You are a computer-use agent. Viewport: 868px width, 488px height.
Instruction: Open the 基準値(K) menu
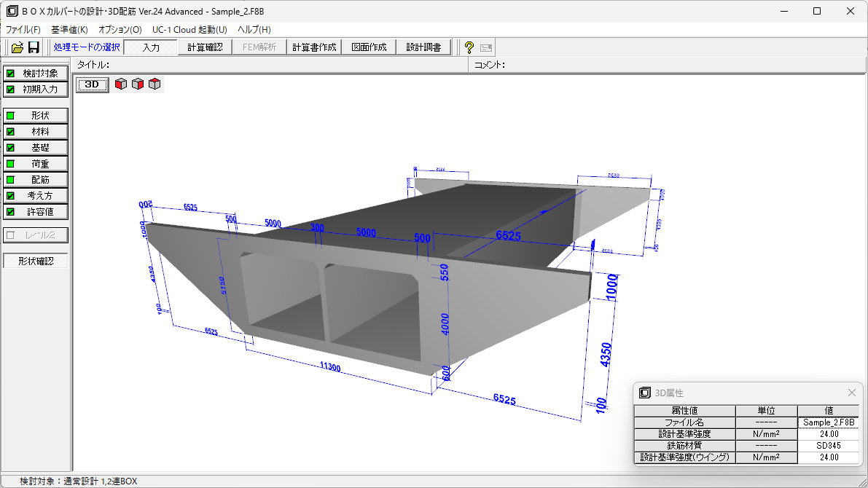(x=69, y=30)
